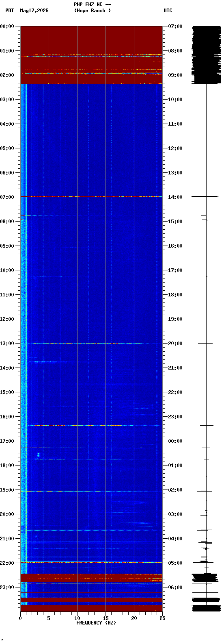Click the station title 'PHP EHZ NC --'
Image resolution: width=224 pixels, height=644 pixels.
(93, 4)
